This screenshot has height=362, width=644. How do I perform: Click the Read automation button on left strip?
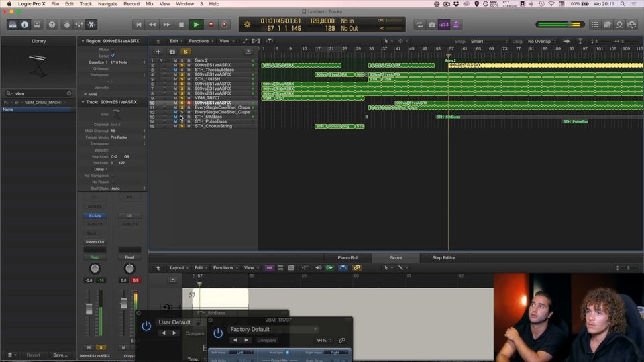click(95, 257)
